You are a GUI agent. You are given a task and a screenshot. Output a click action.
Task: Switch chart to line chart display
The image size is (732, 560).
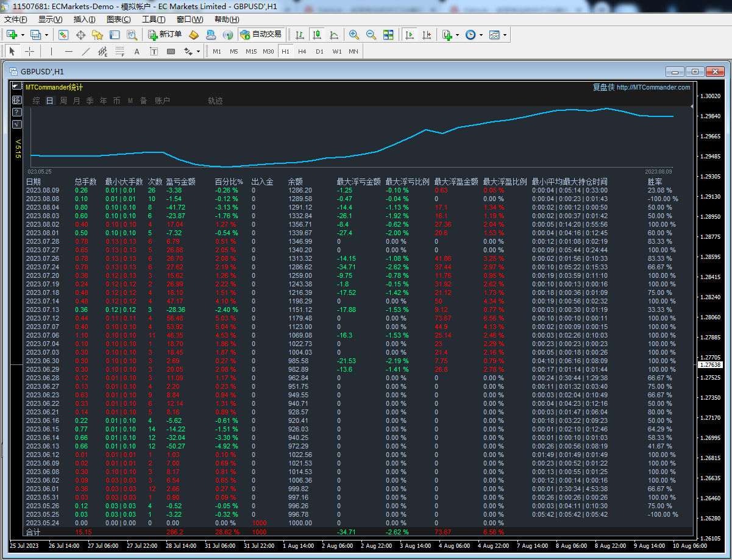point(333,35)
